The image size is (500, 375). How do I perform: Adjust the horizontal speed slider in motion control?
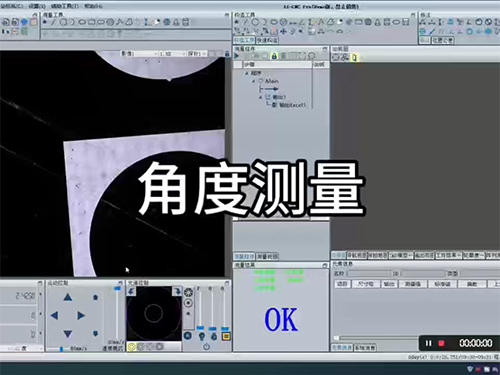point(61,349)
